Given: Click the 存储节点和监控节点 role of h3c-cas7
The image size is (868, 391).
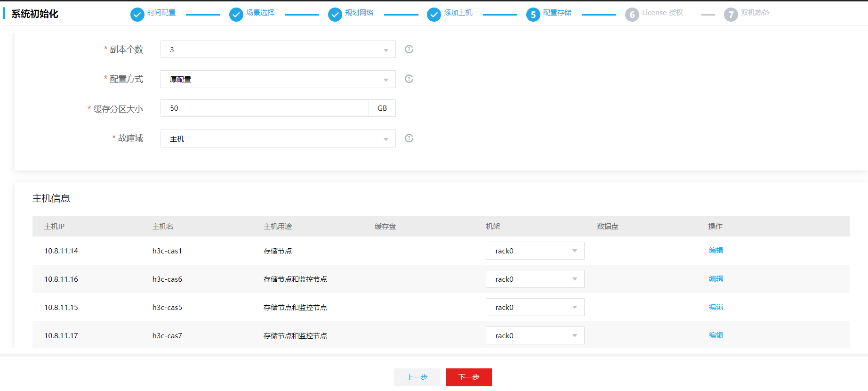Looking at the screenshot, I should pyautogui.click(x=295, y=336).
